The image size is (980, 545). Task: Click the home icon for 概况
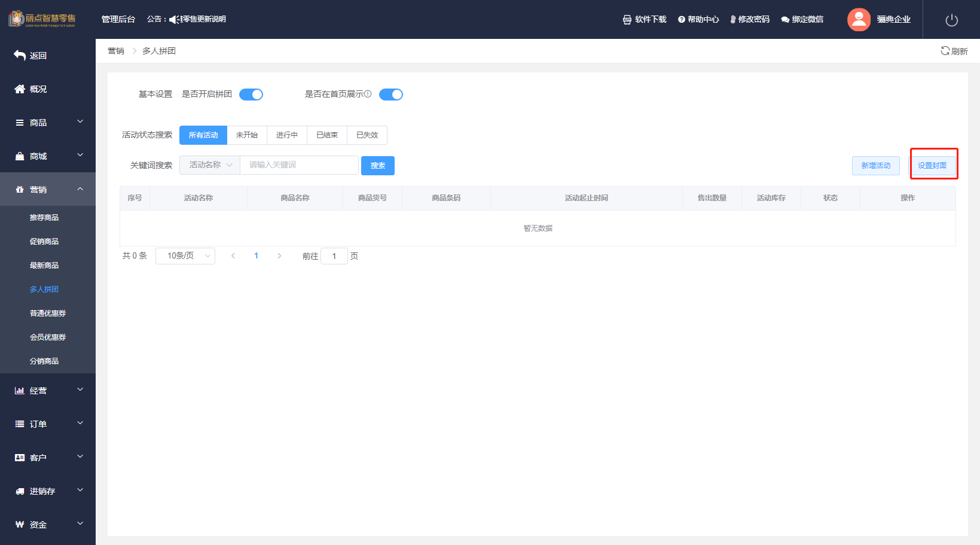(x=20, y=89)
